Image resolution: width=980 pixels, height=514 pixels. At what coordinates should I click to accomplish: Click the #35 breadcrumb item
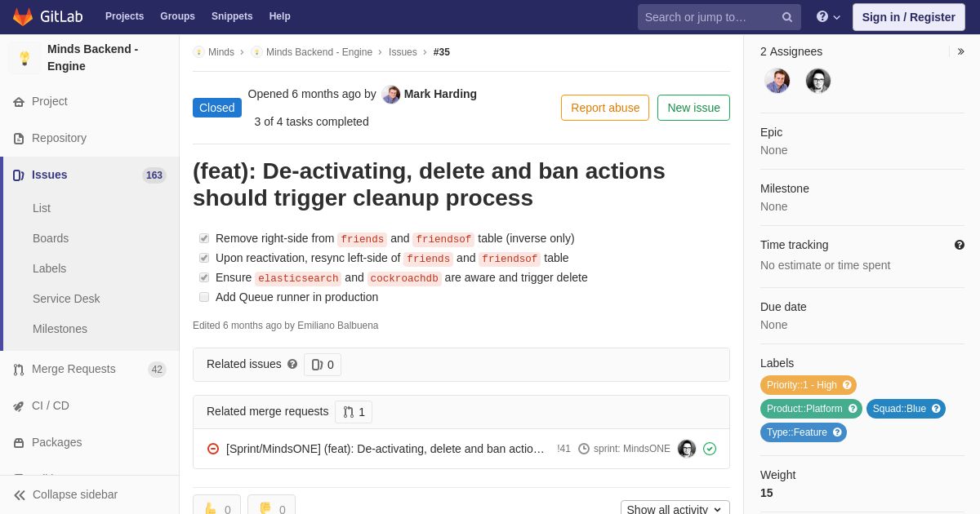coord(442,52)
